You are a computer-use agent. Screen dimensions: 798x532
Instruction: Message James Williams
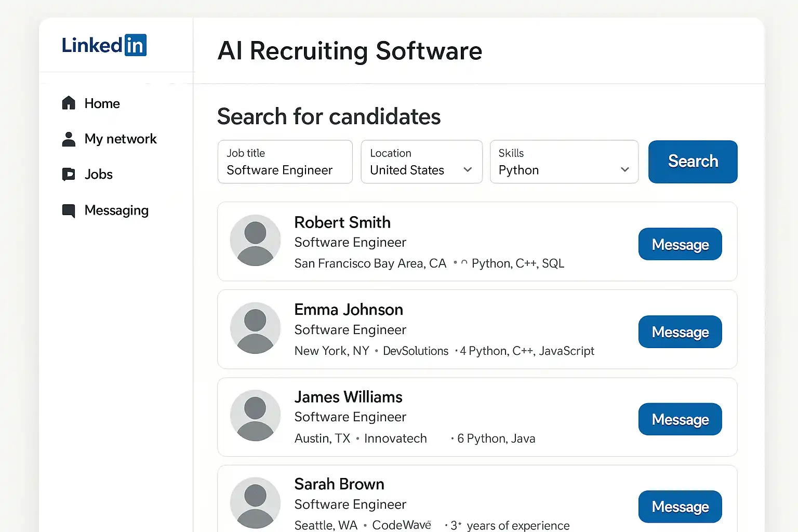(x=680, y=419)
